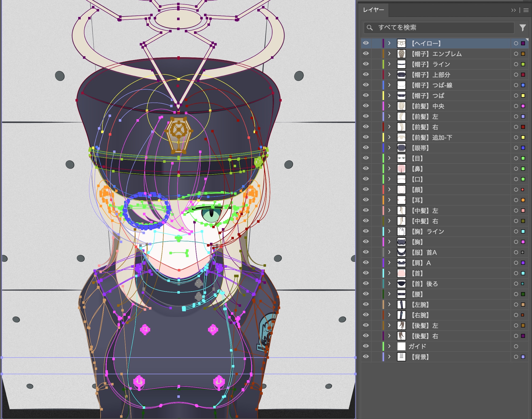Hide the 【ヘイロー】 layer
This screenshot has height=419, width=532.
pos(366,43)
